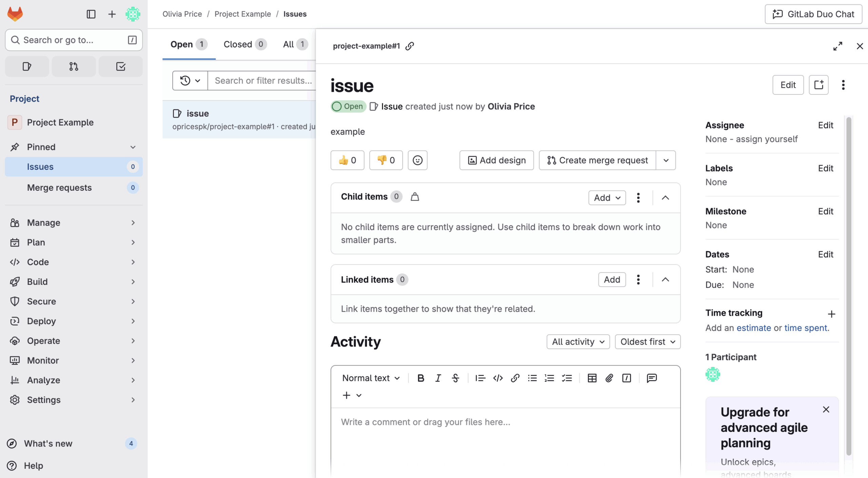The image size is (868, 478).
Task: Toggle the thumbs down reaction
Action: 386,160
